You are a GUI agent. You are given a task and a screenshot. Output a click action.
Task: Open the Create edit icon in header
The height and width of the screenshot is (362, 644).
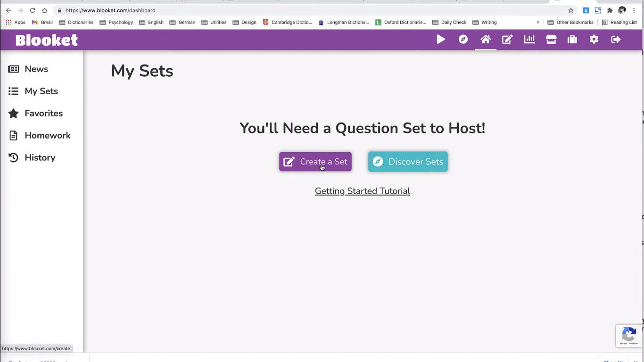(x=507, y=40)
